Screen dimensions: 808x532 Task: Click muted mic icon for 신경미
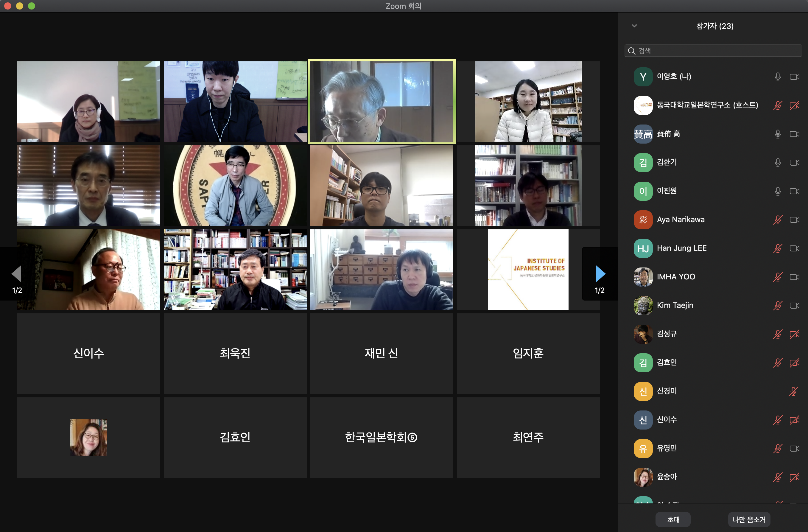click(793, 391)
